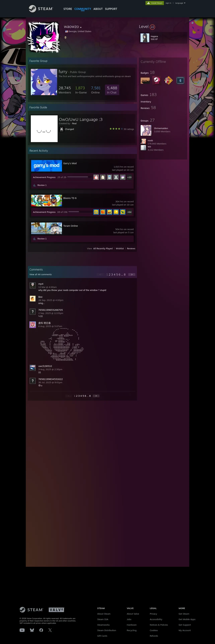Click the house Garry's Mod achievement icon
The height and width of the screenshot is (644, 215).
tap(103, 177)
